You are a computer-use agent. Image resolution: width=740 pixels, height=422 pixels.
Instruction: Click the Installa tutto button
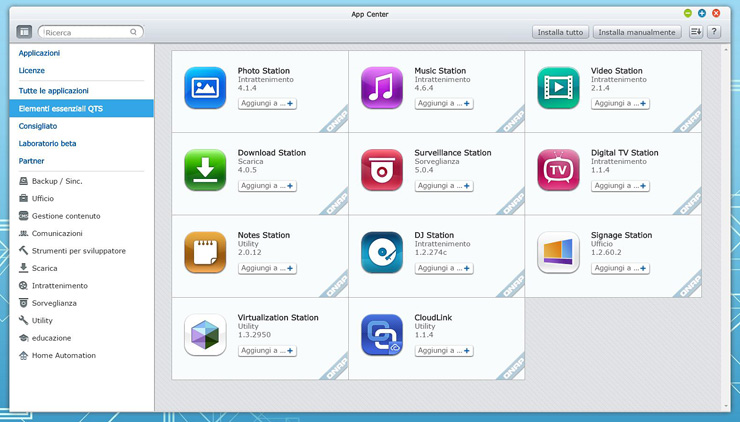coord(560,32)
